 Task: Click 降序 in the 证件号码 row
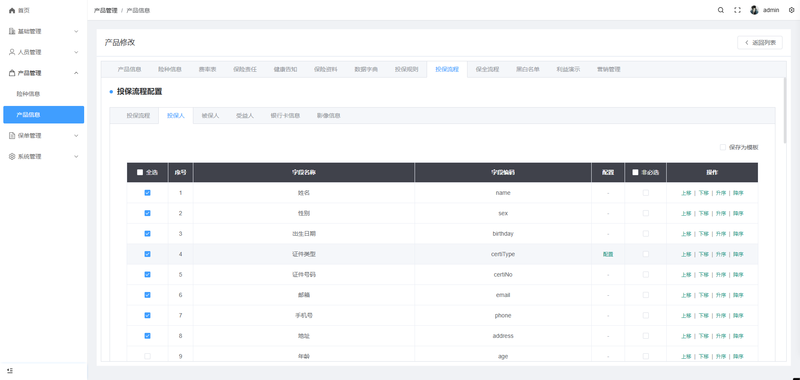coord(738,274)
